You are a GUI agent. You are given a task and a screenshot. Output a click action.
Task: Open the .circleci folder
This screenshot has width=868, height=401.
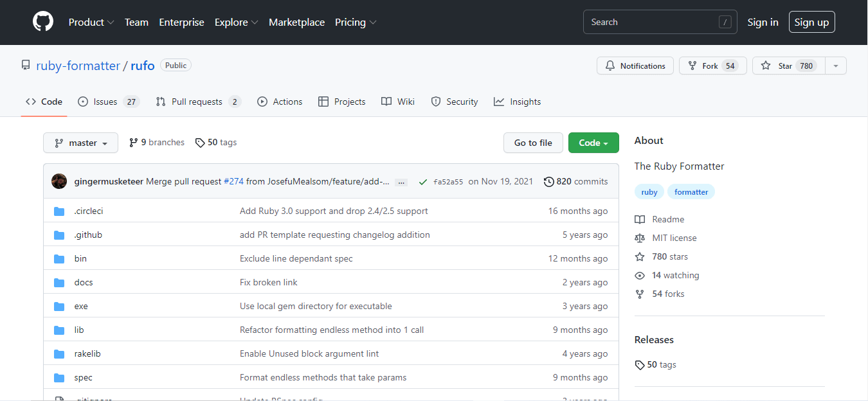[x=88, y=211]
